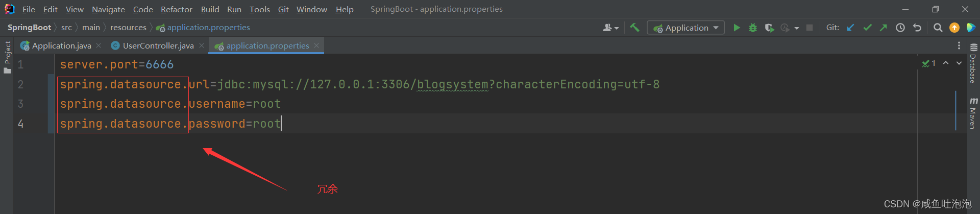
Task: Open the editor tabs three-dot menu
Action: pos(959,46)
